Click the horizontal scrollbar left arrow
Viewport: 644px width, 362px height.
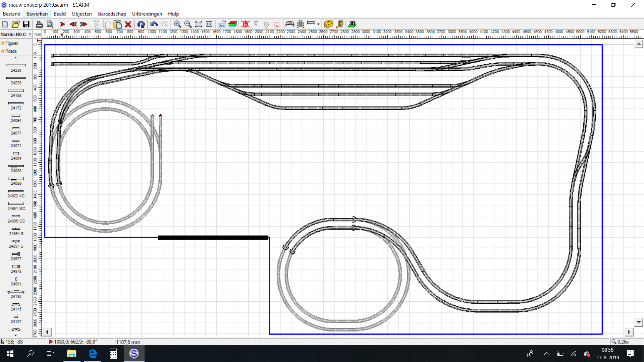[x=47, y=332]
